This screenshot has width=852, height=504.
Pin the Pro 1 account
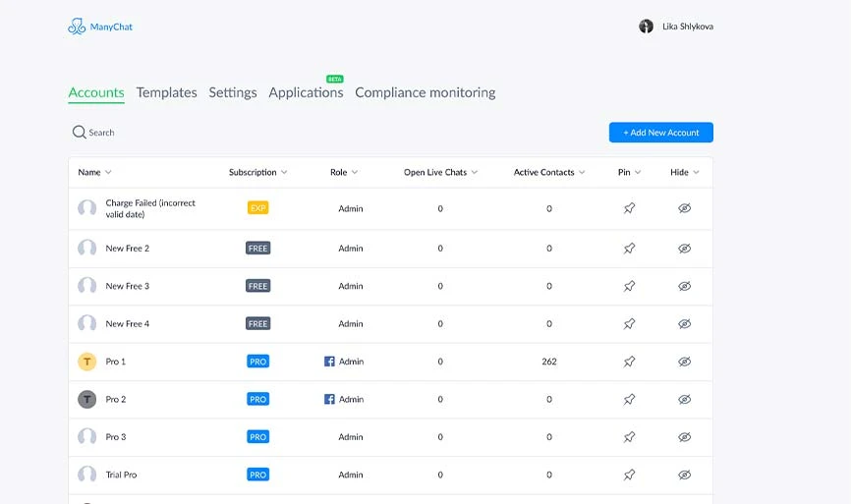629,362
